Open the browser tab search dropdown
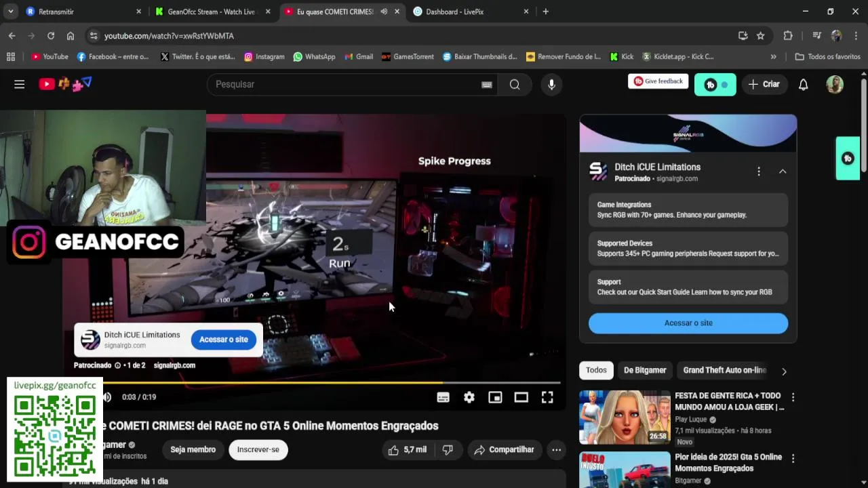Viewport: 868px width, 488px height. [x=11, y=12]
